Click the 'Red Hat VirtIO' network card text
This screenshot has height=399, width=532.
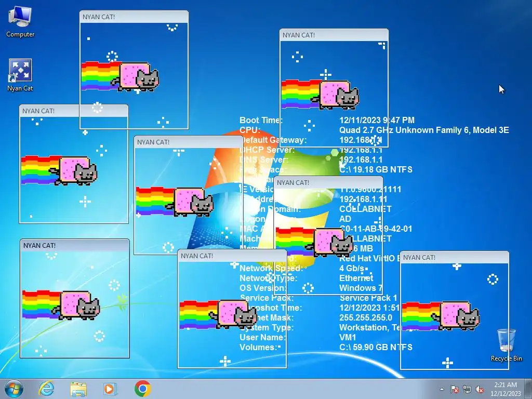(367, 258)
